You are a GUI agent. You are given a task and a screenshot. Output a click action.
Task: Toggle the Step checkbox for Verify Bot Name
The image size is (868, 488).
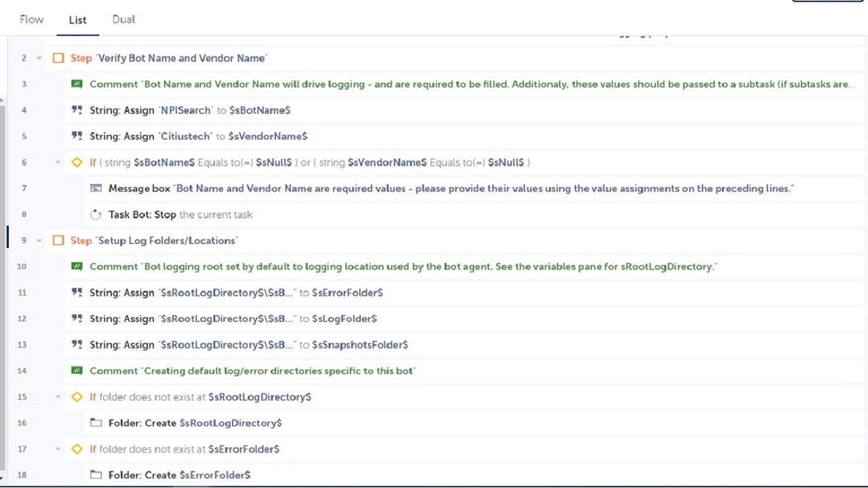[58, 58]
